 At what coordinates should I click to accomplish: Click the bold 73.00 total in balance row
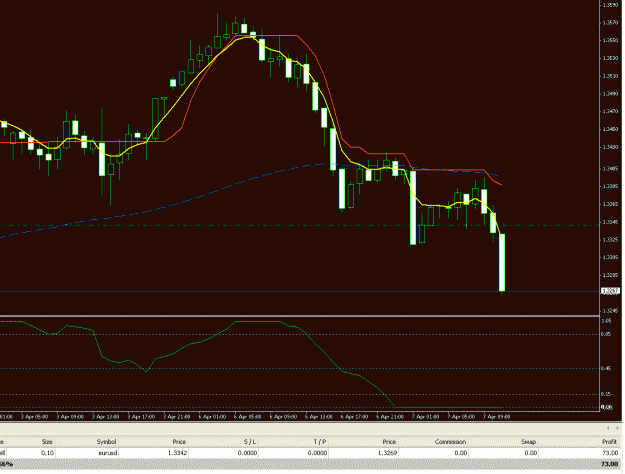(x=610, y=464)
